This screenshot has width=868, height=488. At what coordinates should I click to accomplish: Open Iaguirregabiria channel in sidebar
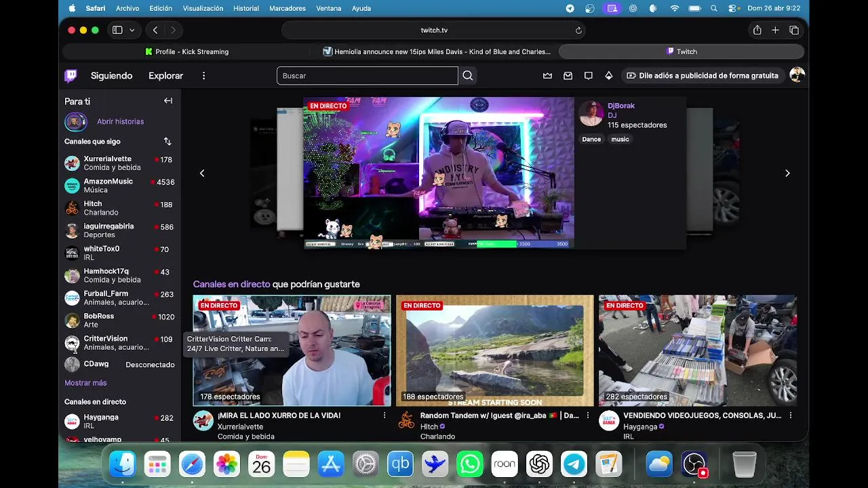pos(119,230)
